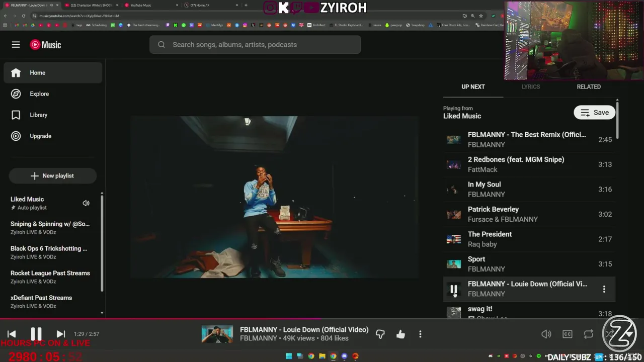The height and width of the screenshot is (362, 644).
Task: Save the queue to a playlist
Action: [594, 113]
